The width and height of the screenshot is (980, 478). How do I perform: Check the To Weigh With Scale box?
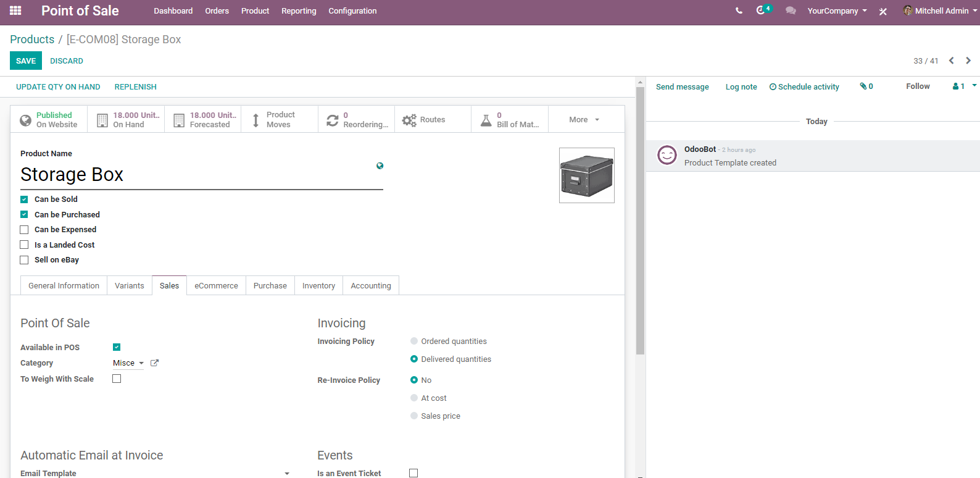pos(117,379)
